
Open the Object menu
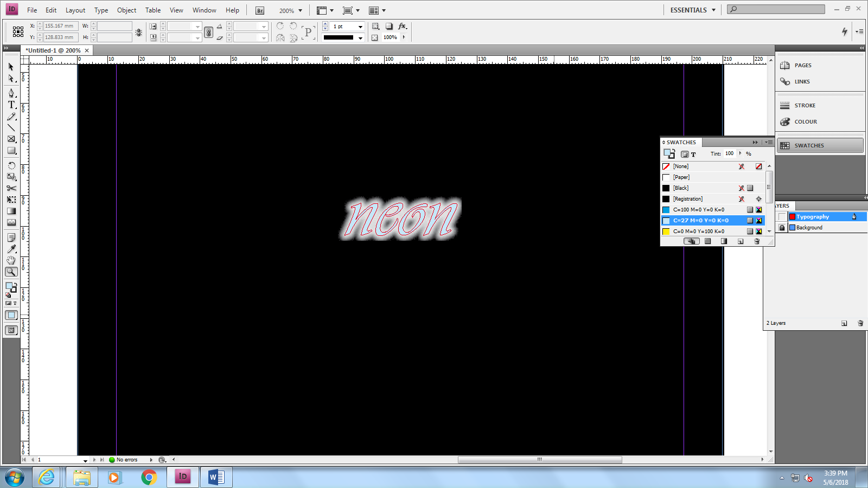126,10
